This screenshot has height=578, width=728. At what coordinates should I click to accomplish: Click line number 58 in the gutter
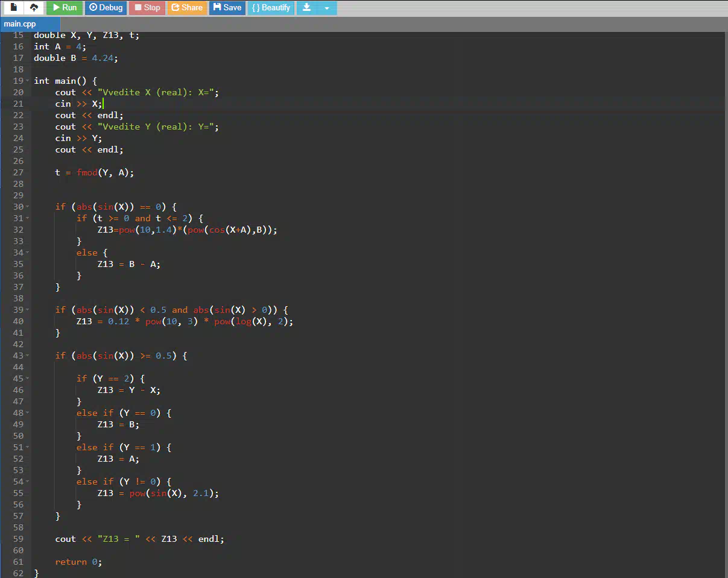(x=17, y=527)
